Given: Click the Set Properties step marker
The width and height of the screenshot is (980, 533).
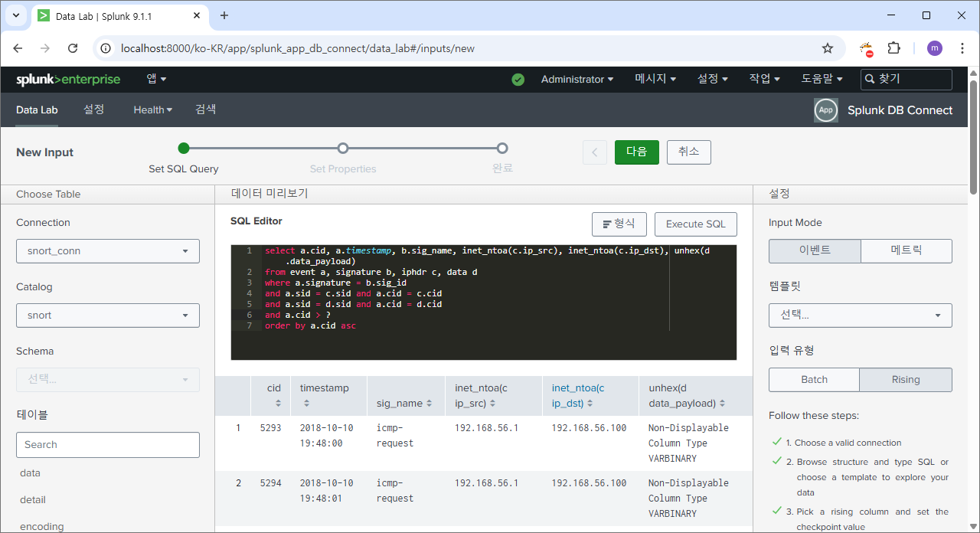Looking at the screenshot, I should point(343,149).
